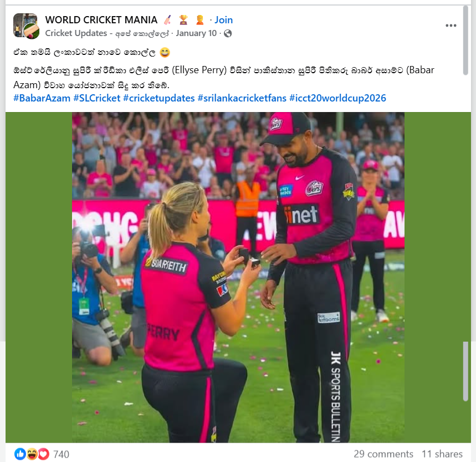This screenshot has width=476, height=462.
Task: Click the World Cricket Mania group avatar
Action: coord(26,26)
